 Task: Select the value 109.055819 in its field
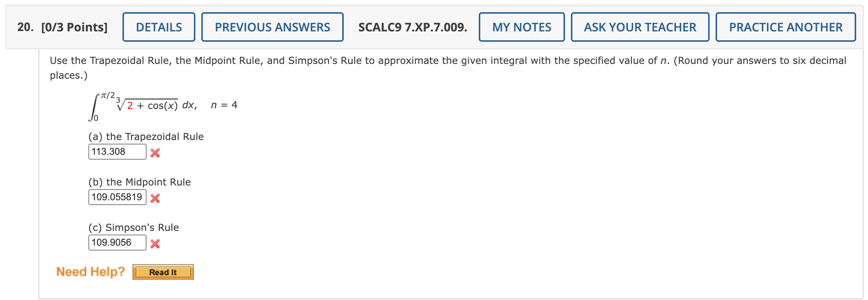tap(117, 197)
